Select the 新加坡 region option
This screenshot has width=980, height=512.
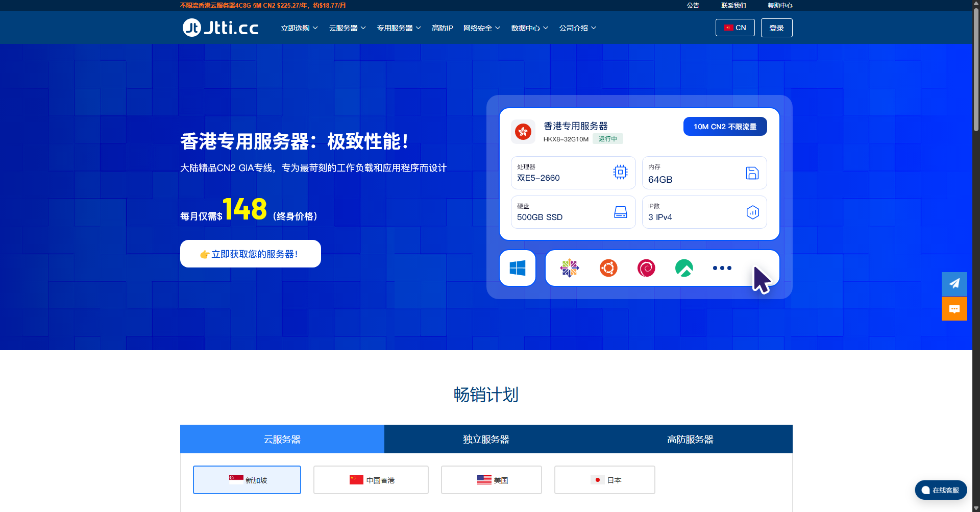[247, 480]
